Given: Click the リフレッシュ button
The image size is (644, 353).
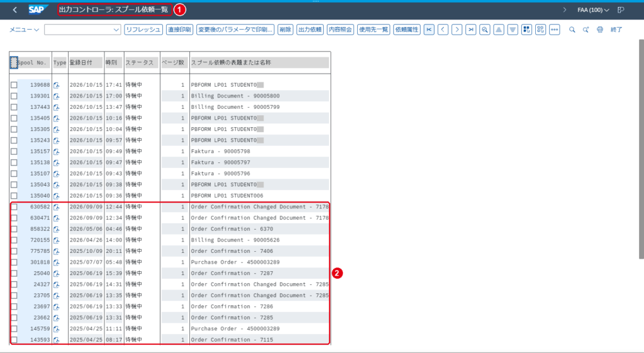Looking at the screenshot, I should coord(143,30).
